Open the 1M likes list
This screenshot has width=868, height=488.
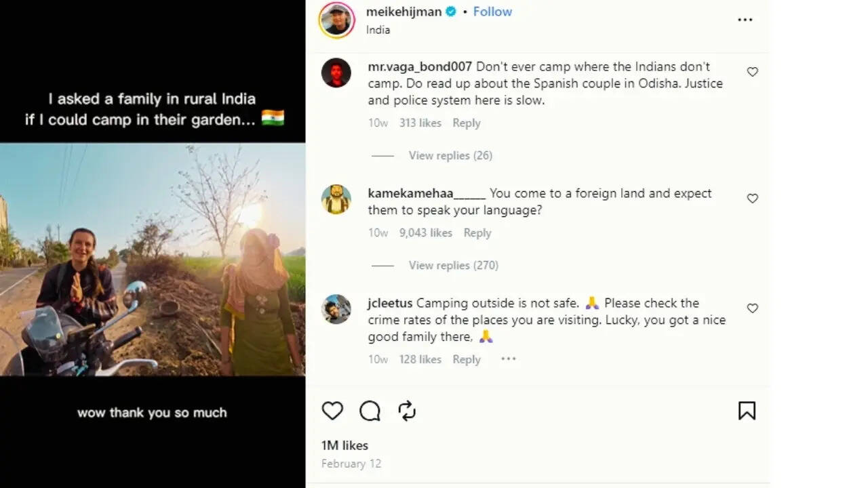coord(343,445)
